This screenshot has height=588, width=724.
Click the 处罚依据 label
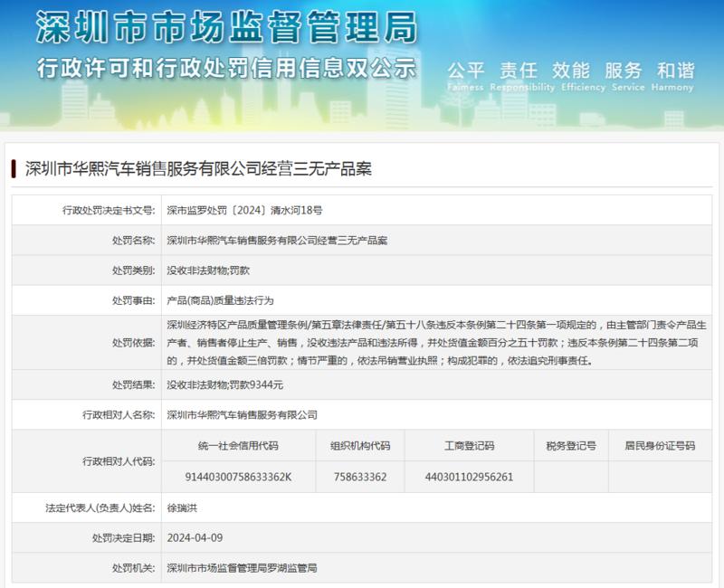coord(133,343)
